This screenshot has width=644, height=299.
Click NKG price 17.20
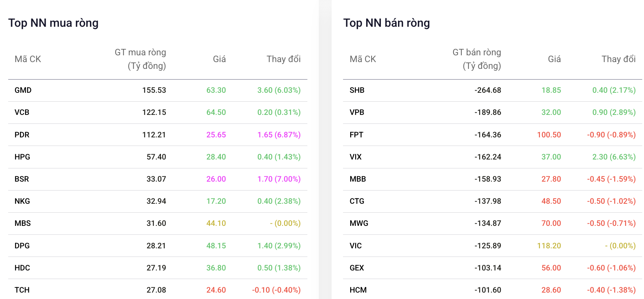tap(216, 201)
